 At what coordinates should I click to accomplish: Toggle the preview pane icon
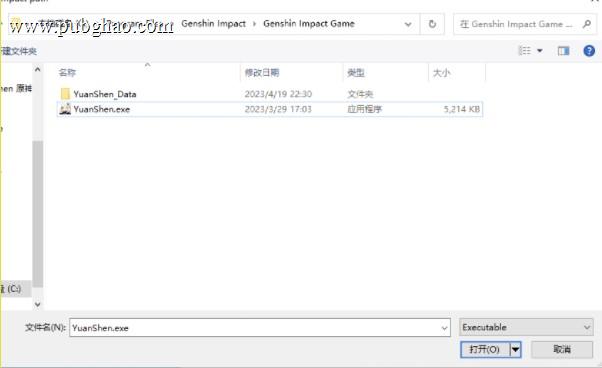coord(563,51)
